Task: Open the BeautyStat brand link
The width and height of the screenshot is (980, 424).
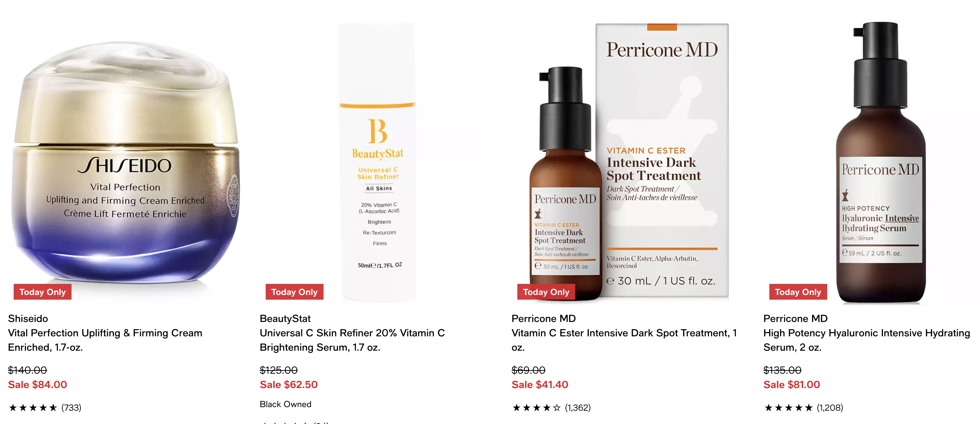Action: 285,318
